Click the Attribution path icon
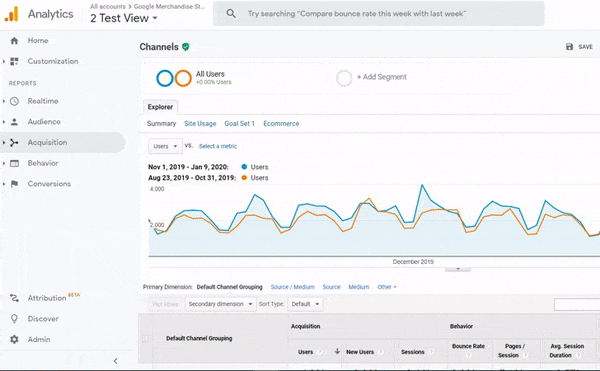Image resolution: width=600 pixels, height=371 pixels. (x=14, y=298)
